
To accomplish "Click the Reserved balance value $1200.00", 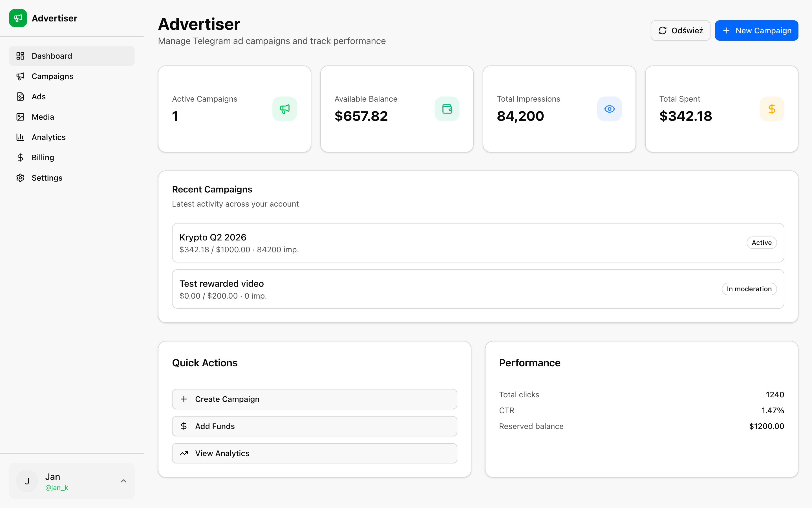I will coord(767,426).
